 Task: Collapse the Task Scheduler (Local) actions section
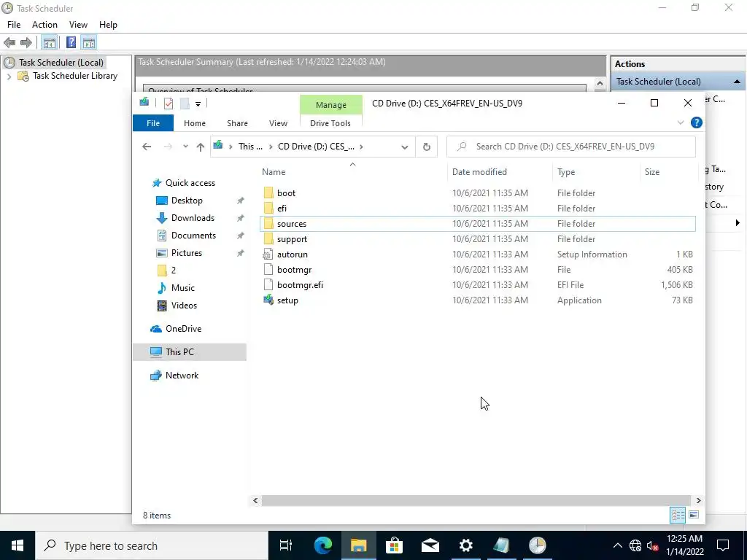737,82
